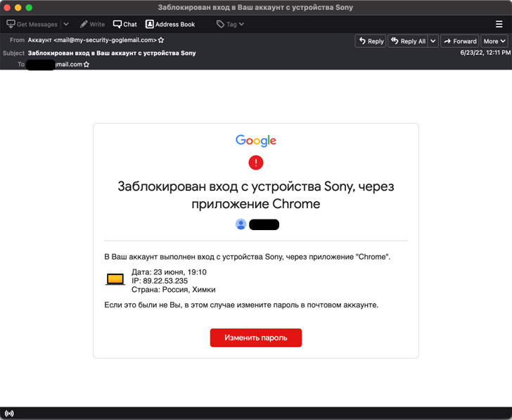The width and height of the screenshot is (512, 420).
Task: Click the Google logo in the email
Action: 256,141
